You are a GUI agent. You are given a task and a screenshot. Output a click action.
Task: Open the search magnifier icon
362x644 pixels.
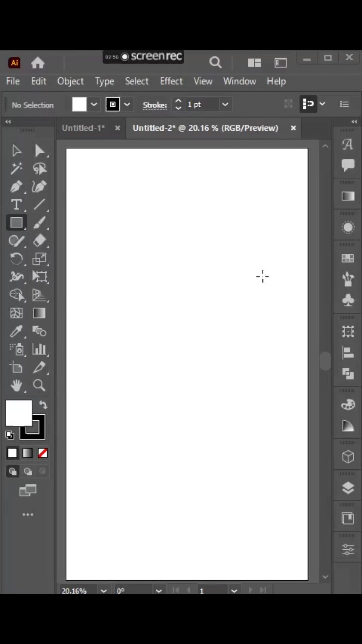[216, 62]
